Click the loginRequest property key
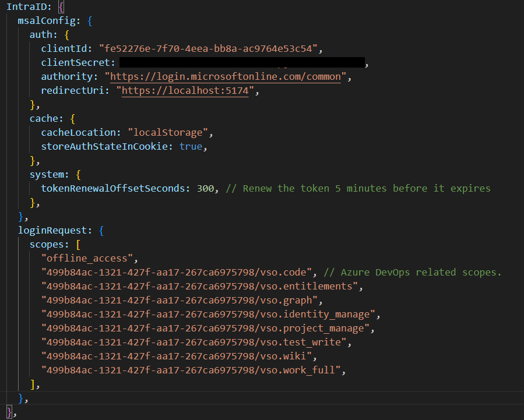This screenshot has width=524, height=420. 52,231
